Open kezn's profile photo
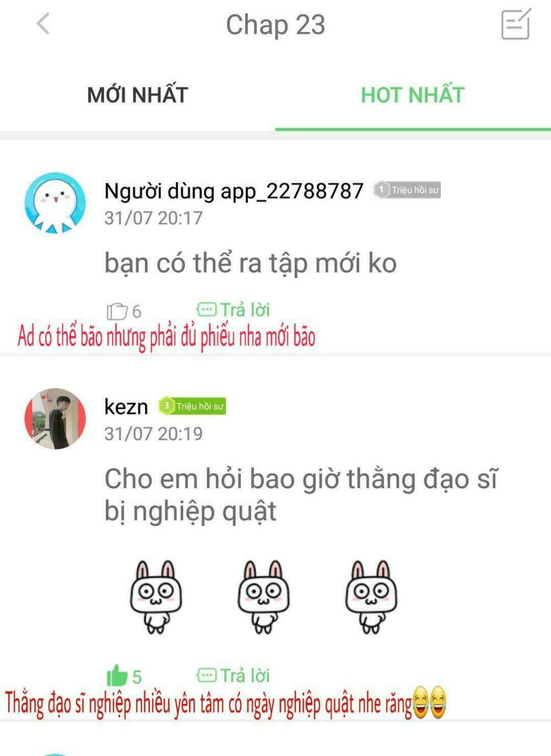This screenshot has height=756, width=551. [55, 419]
